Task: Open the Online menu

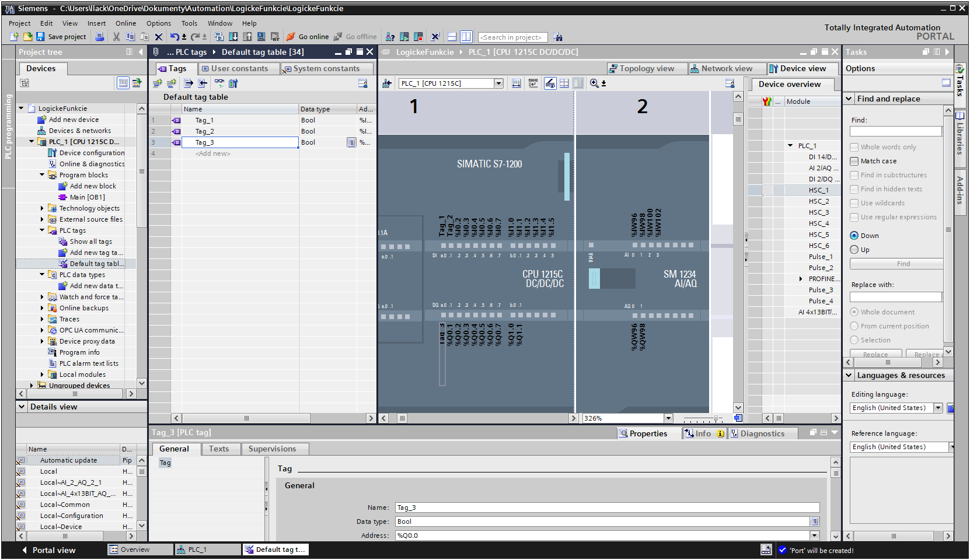Action: [125, 23]
